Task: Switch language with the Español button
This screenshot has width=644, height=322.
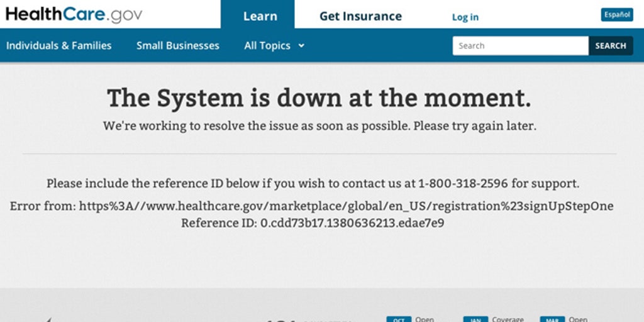Action: [x=616, y=14]
